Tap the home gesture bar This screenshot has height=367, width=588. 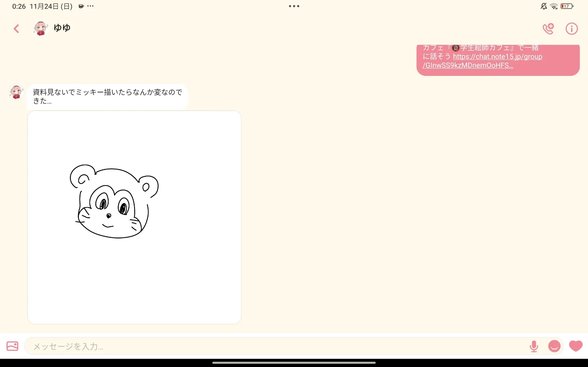(294, 363)
